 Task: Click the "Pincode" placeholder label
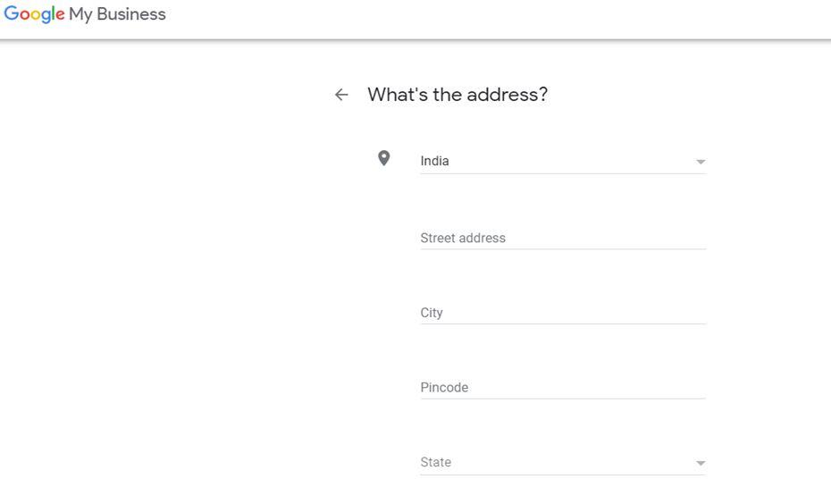click(444, 387)
